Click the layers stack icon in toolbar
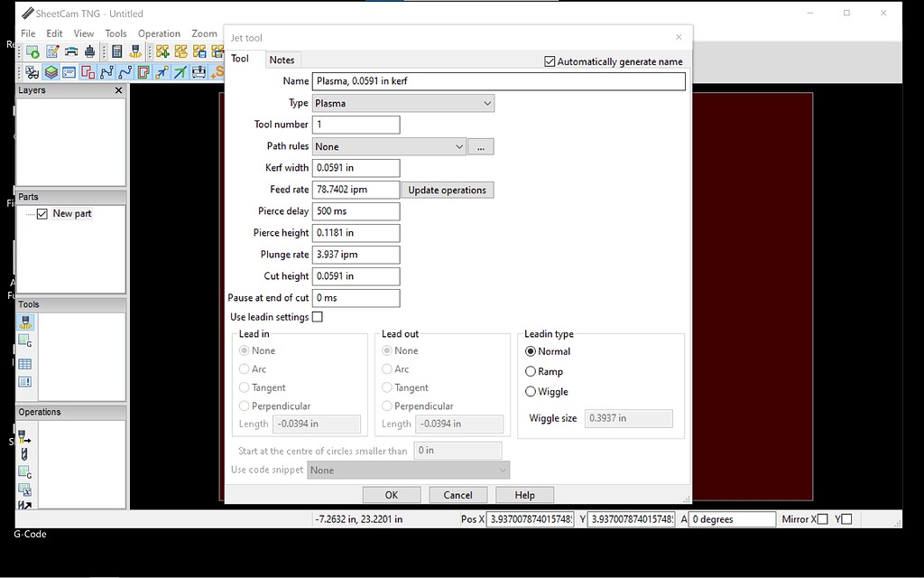Screen dimensions: 924x578 coord(51,72)
